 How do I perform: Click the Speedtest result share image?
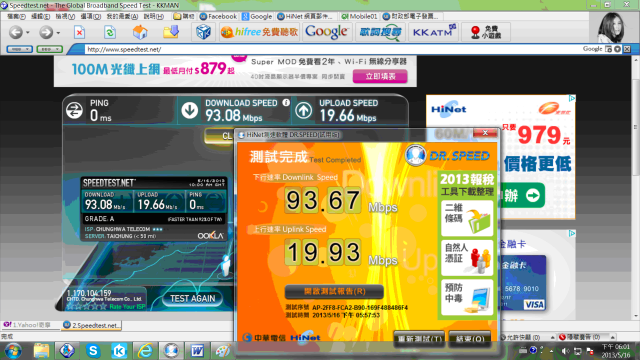pos(153,209)
